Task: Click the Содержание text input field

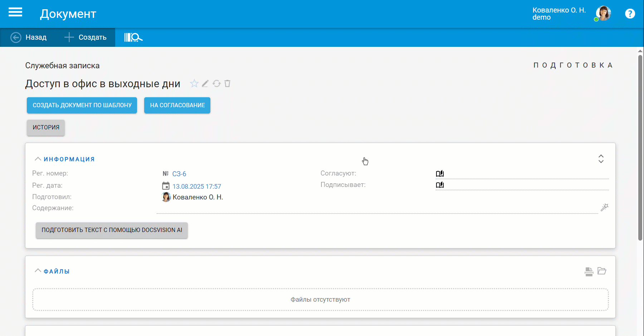Action: tap(376, 208)
